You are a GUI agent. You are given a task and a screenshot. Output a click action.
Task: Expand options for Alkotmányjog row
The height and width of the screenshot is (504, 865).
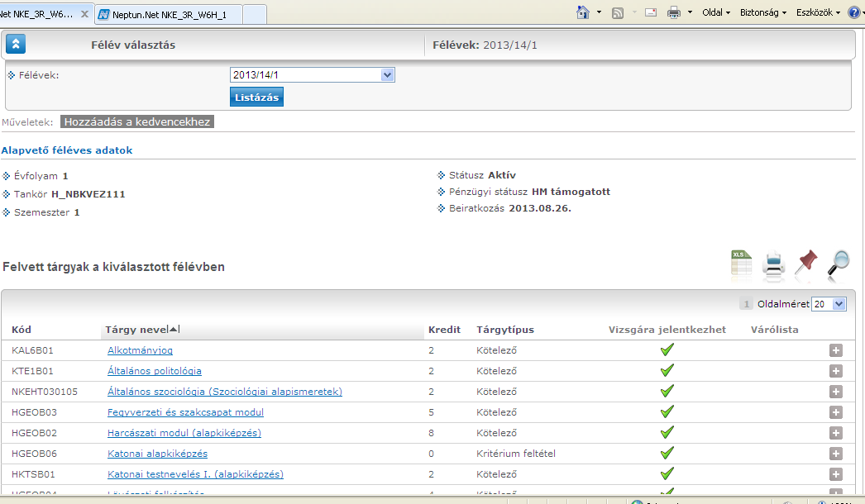tap(836, 350)
